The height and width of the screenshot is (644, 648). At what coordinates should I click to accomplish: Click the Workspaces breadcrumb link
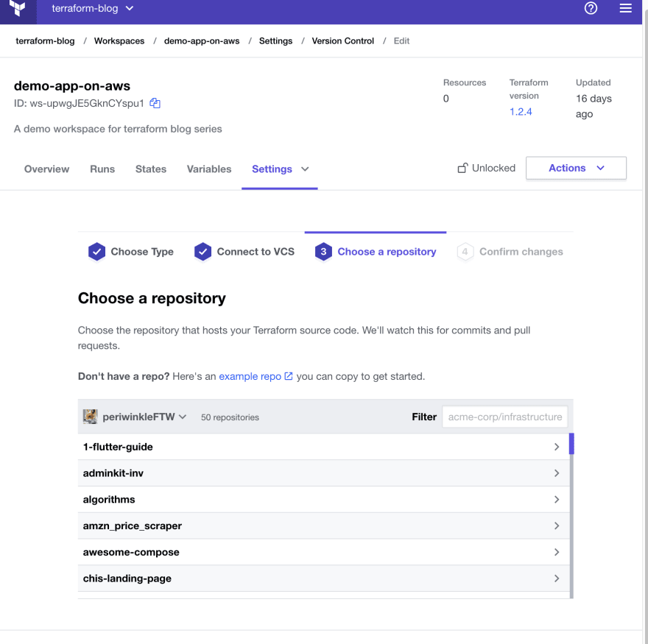(119, 41)
